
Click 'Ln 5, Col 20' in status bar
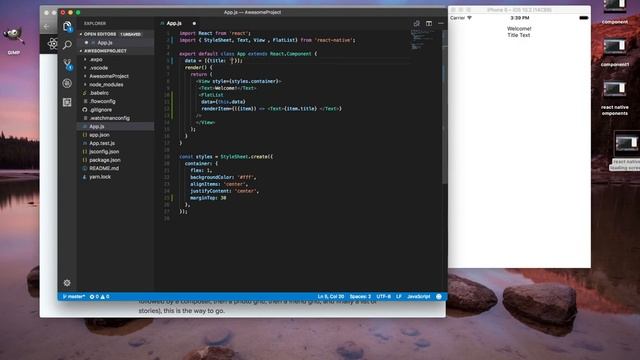[x=331, y=297]
